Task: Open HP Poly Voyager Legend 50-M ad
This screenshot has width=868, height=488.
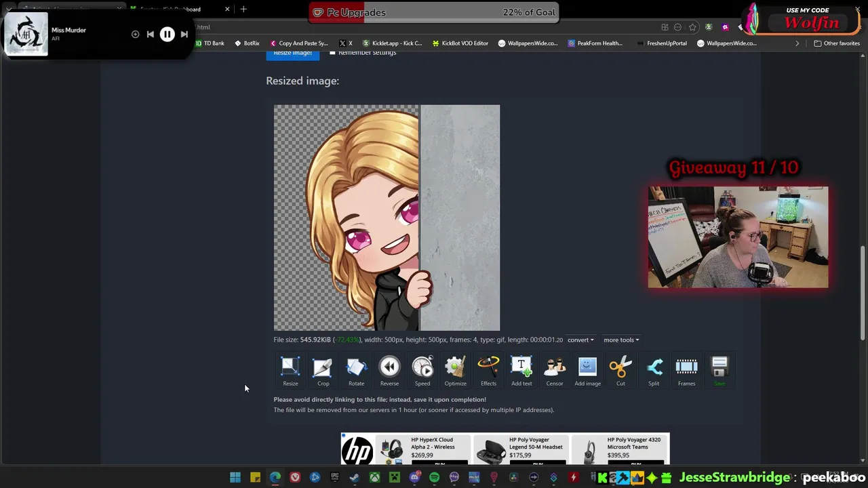Action: [x=521, y=449]
